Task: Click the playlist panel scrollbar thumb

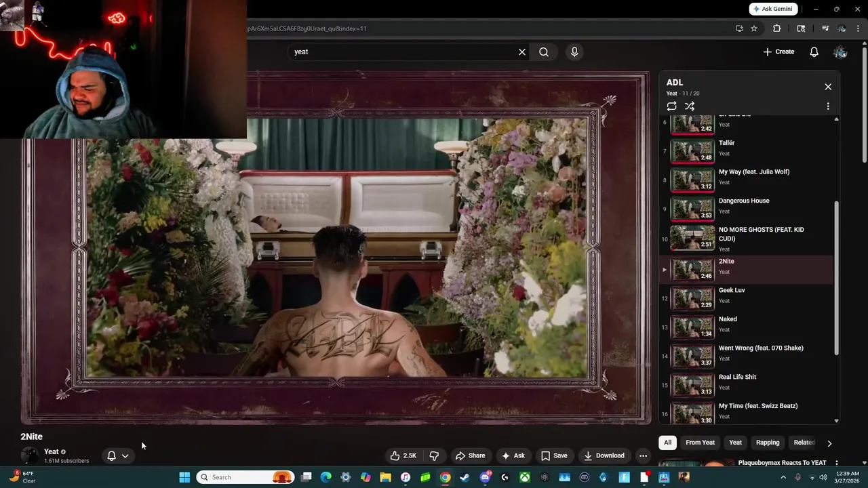Action: tap(836, 278)
